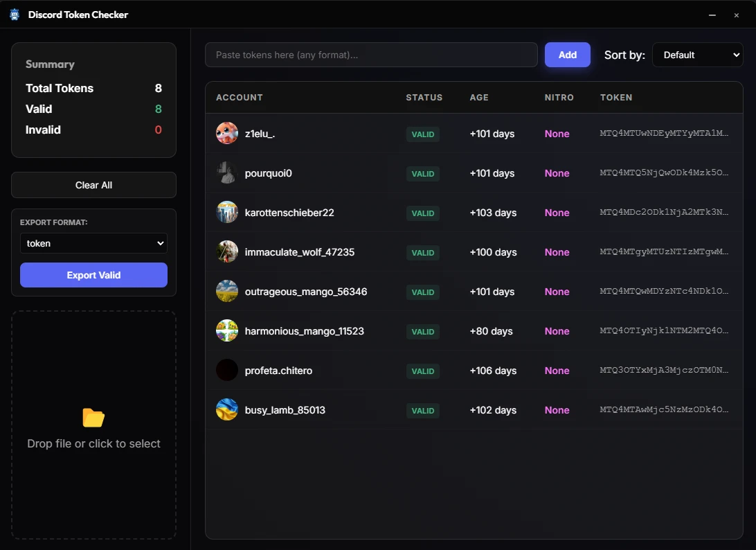This screenshot has width=756, height=550.
Task: Click the VALID badge for harmonious_mango_11523
Action: tap(423, 332)
